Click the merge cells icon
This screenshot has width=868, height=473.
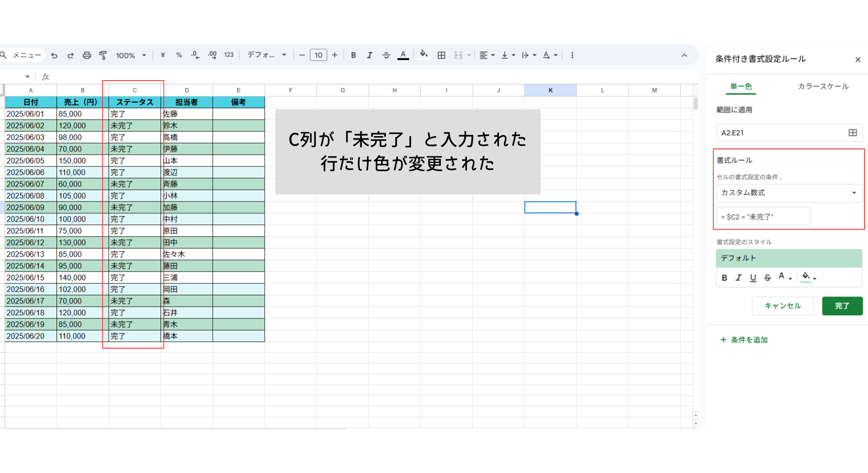coord(459,55)
